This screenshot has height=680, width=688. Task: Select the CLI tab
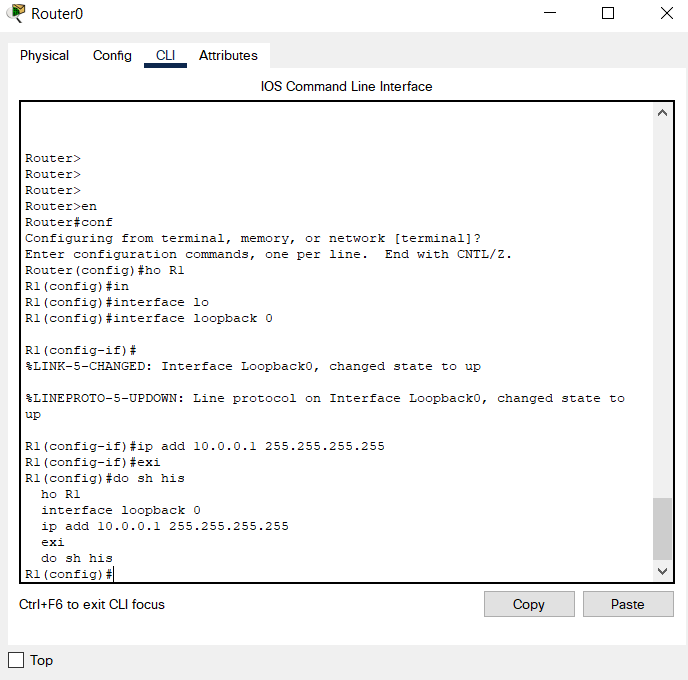[165, 56]
